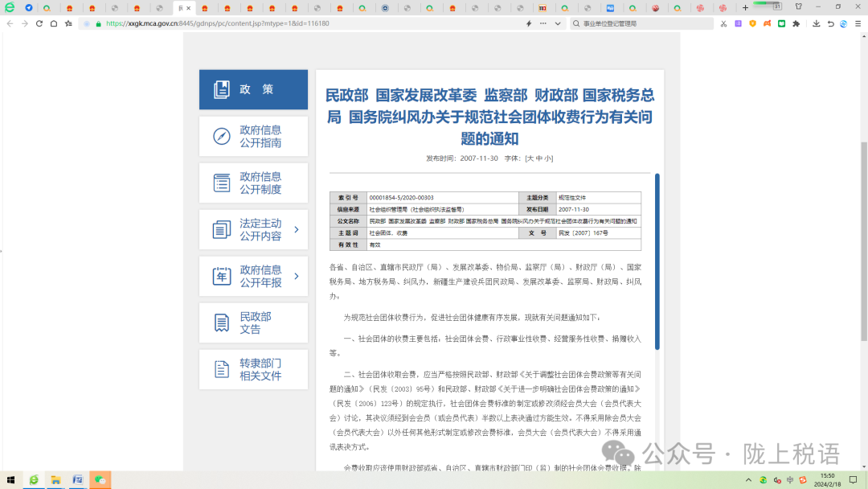Open the browser home page
Viewport: 868px width, 489px height.
[54, 24]
